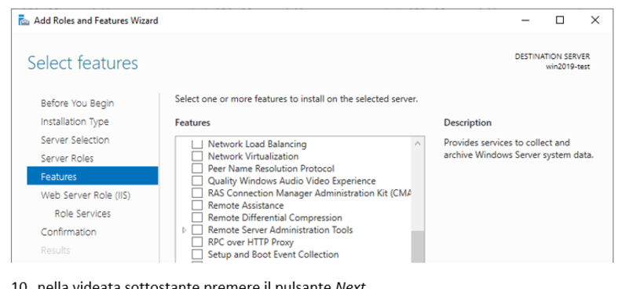Check the Network Load Balancing checkbox

click(198, 144)
